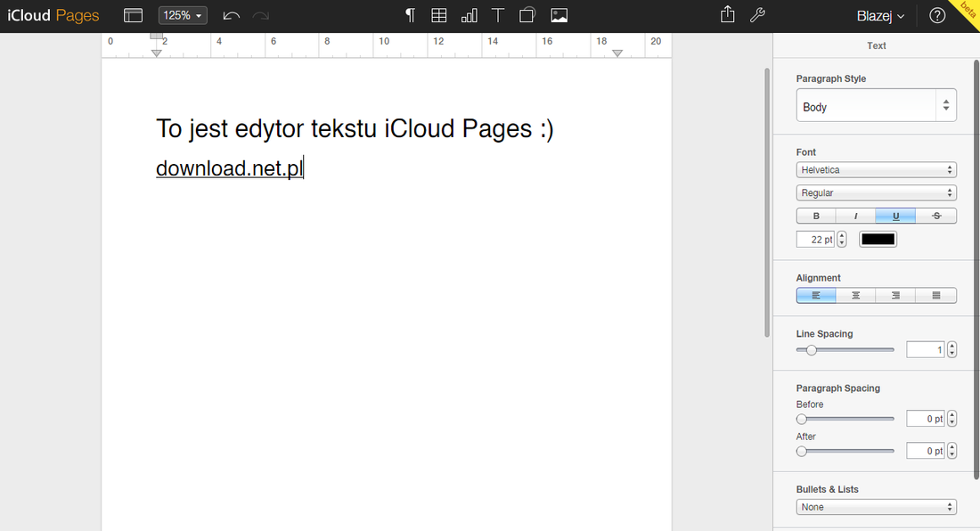
Task: Open the black text color swatch
Action: (x=878, y=240)
